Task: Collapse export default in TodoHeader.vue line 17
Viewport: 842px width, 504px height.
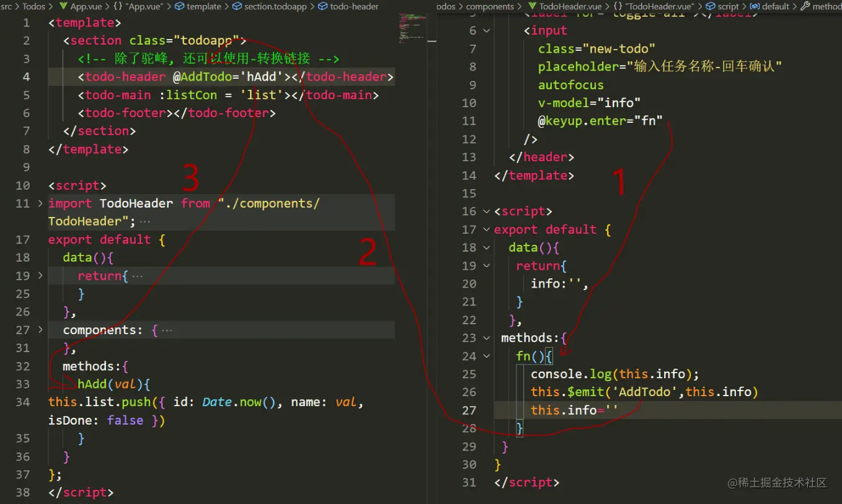Action: [x=487, y=229]
